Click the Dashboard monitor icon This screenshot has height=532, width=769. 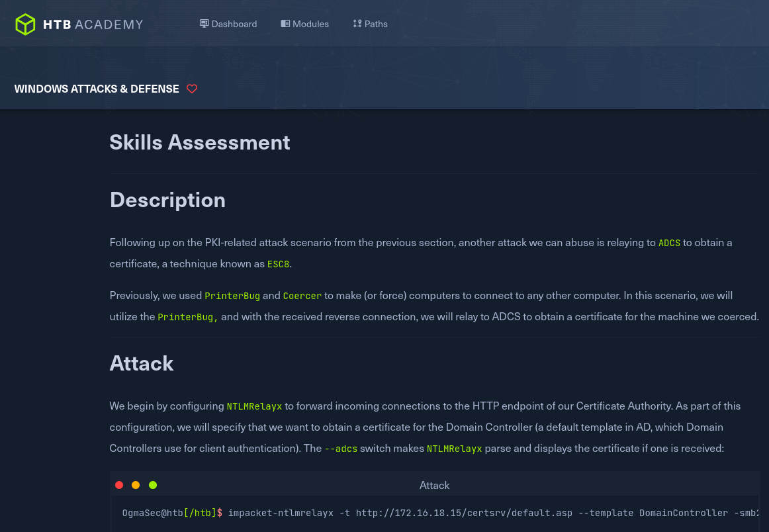tap(204, 24)
